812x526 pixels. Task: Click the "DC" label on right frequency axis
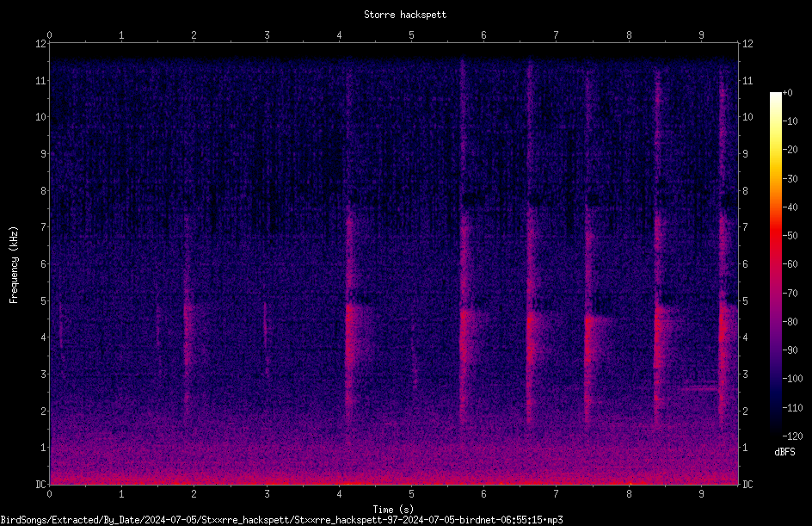tap(747, 485)
